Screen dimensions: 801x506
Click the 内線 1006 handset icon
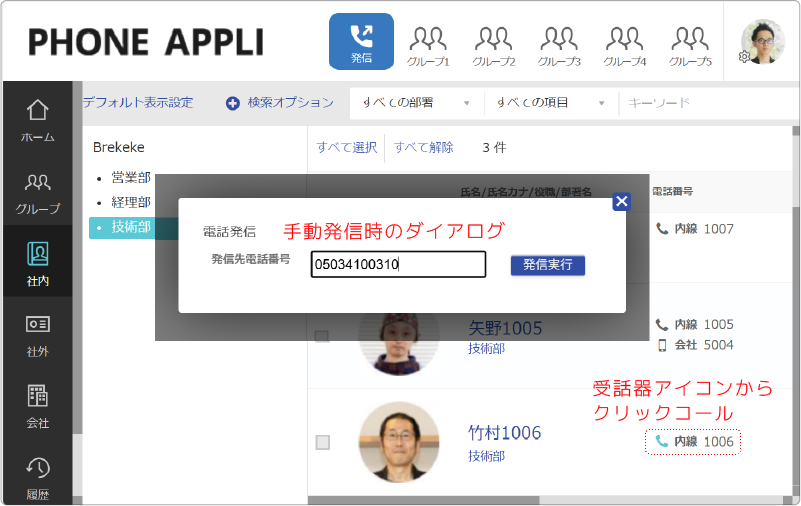point(662,441)
